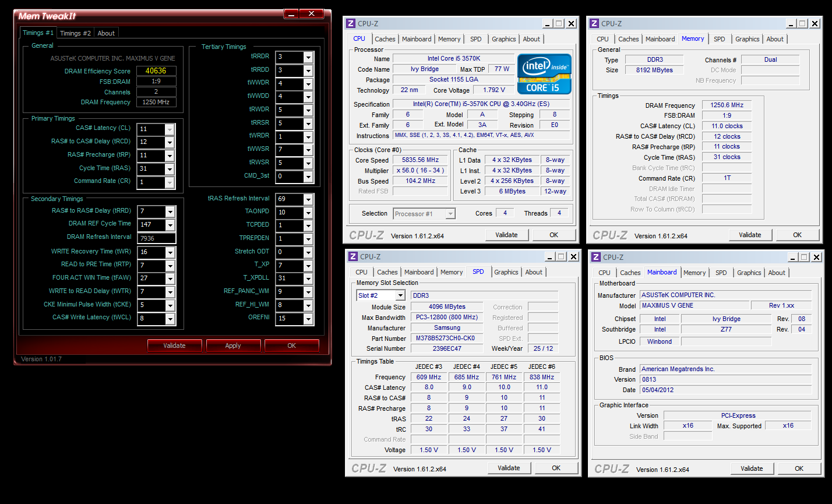Click the Intel Core i5 3570K name field
832x504 pixels.
pyautogui.click(x=453, y=59)
